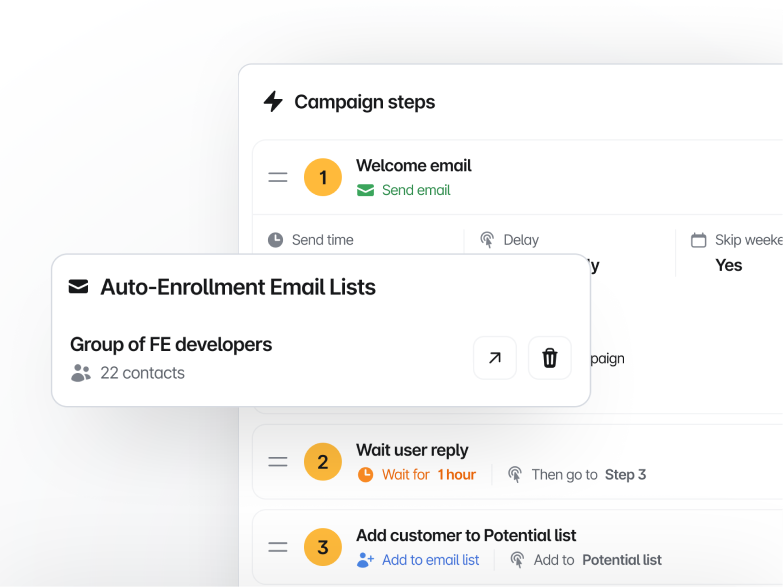Click the orange step 2 badge
Image resolution: width=783 pixels, height=587 pixels.
322,462
